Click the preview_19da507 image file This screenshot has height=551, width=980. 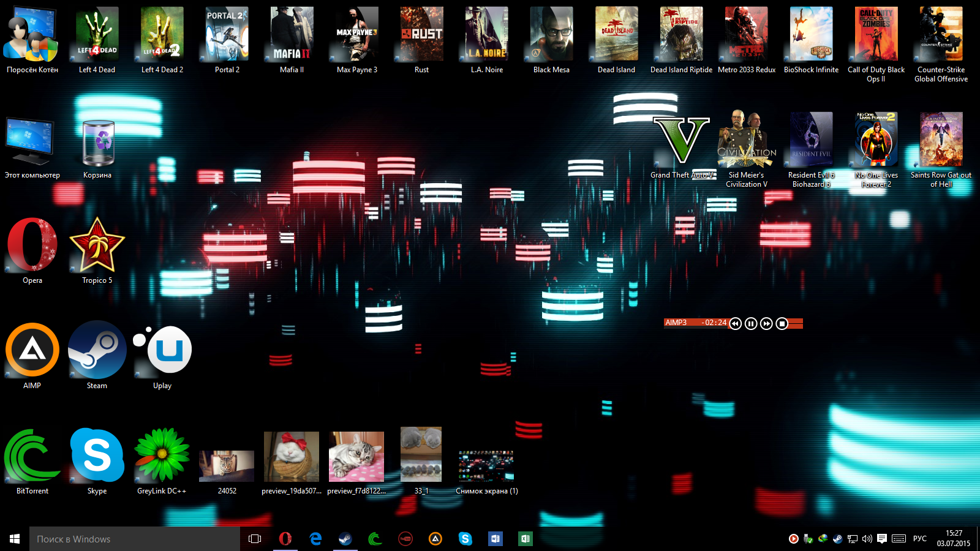point(292,457)
